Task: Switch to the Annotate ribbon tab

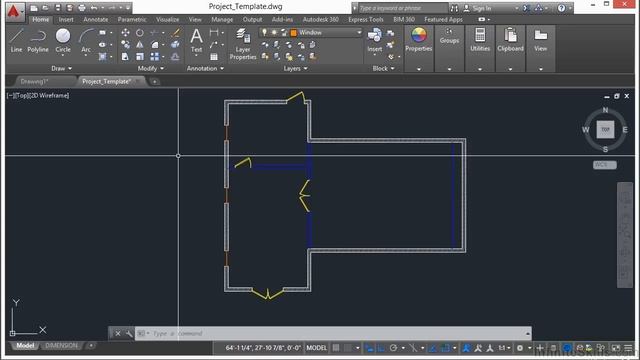Action: point(96,20)
